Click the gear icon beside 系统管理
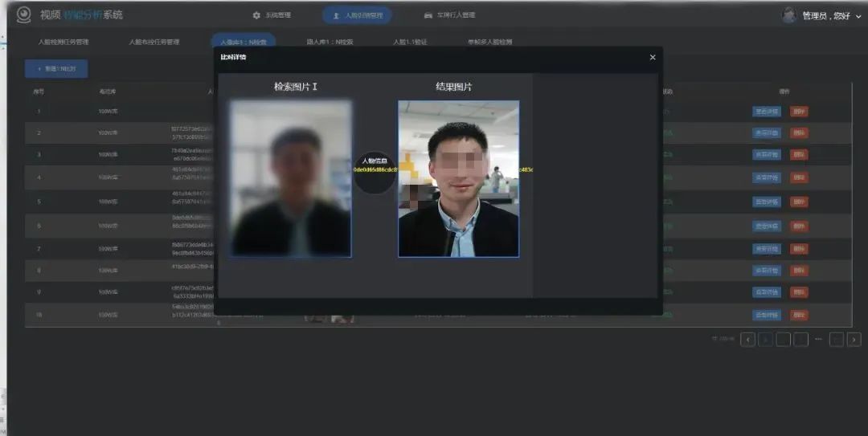This screenshot has width=868, height=436. click(256, 15)
